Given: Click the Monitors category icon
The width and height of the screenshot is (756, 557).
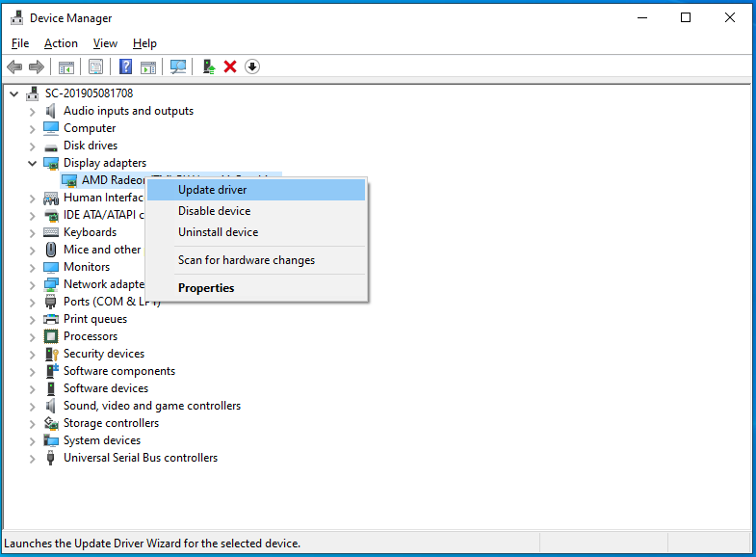Looking at the screenshot, I should point(51,267).
